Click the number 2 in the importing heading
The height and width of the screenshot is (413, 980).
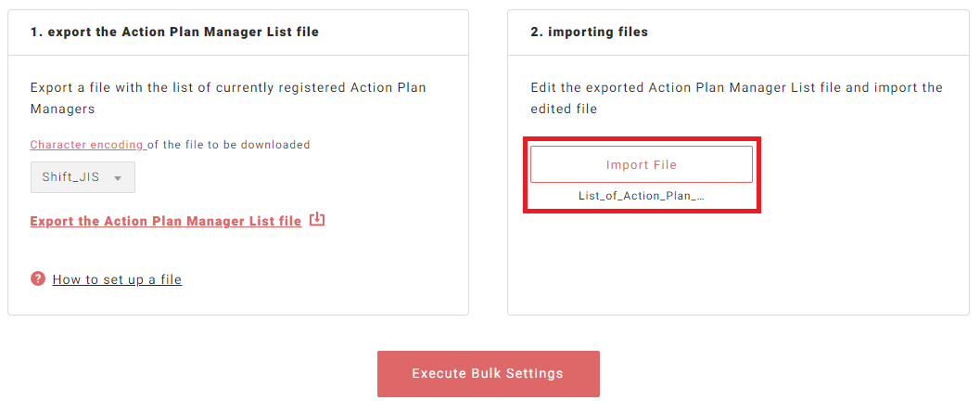(x=535, y=32)
